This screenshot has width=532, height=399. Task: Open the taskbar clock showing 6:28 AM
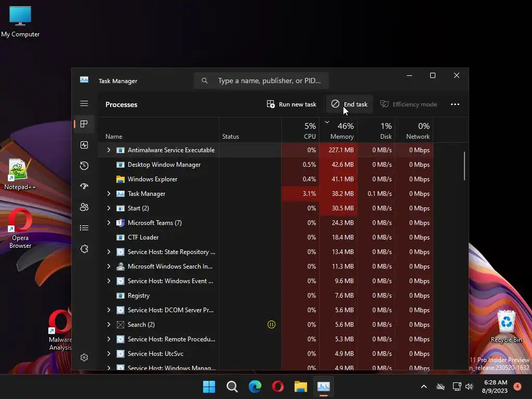coord(495,387)
